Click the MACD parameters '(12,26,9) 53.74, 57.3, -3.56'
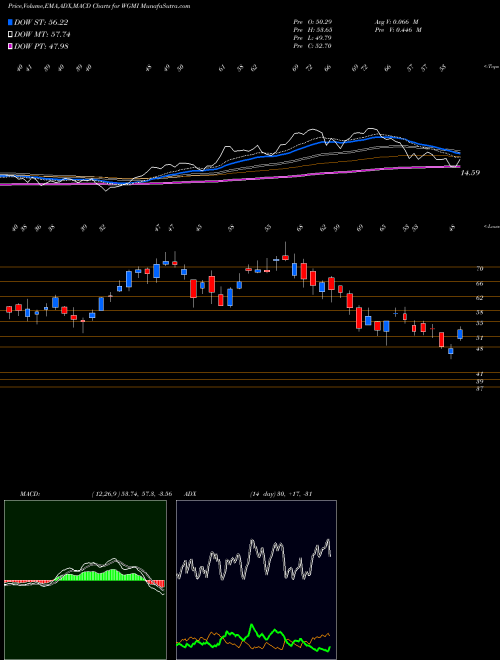The image size is (500, 660). coord(131,494)
